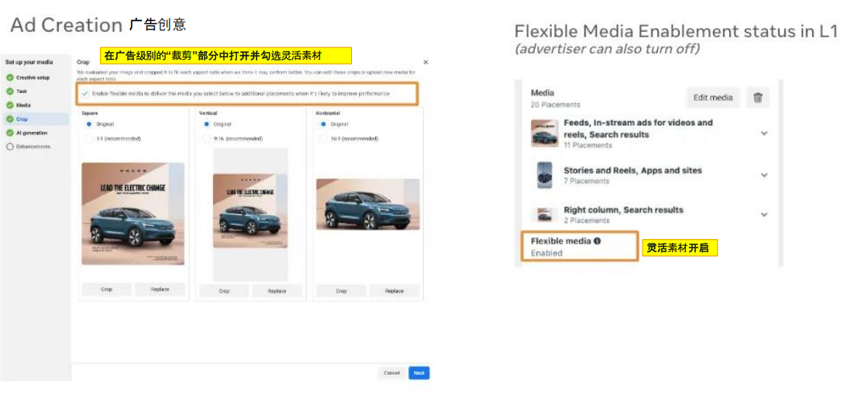Click the info icon next to Flexible media
This screenshot has height=405, width=868.
[x=598, y=241]
